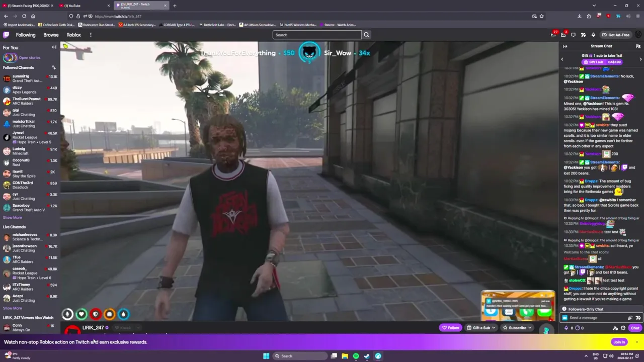Open the Browse menu item
644x362 pixels.
click(51, 35)
